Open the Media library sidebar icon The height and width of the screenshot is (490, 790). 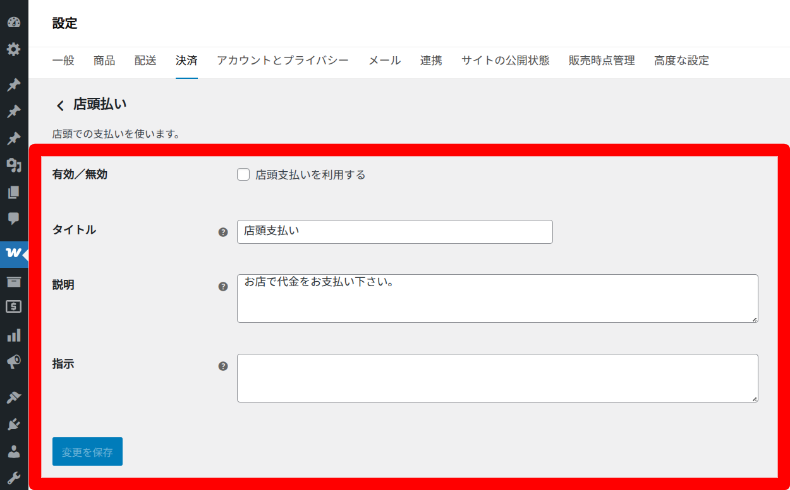14,165
